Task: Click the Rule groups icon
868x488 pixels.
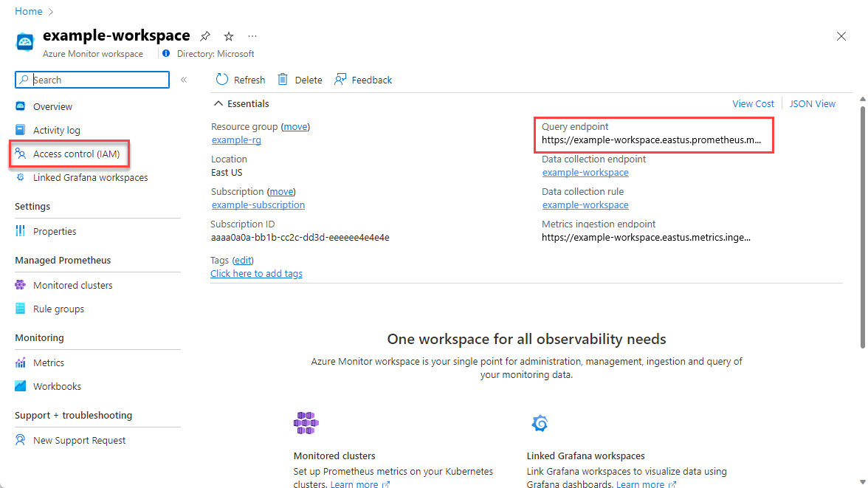Action: tap(21, 309)
